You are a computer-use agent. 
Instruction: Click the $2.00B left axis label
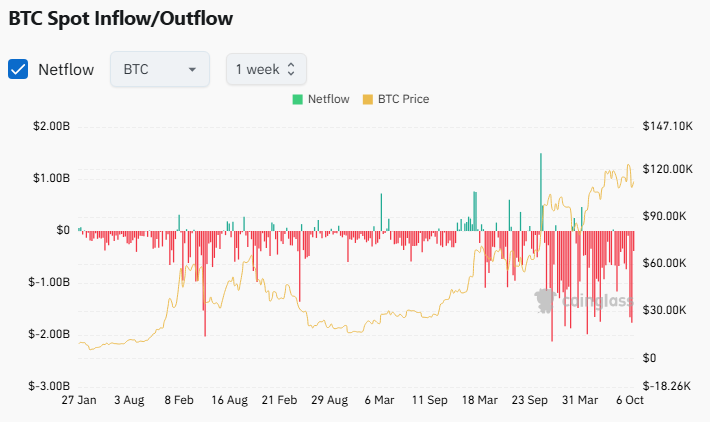[x=50, y=126]
